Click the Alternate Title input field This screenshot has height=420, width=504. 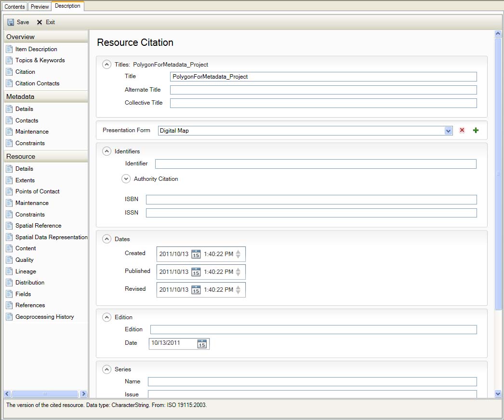tap(323, 90)
